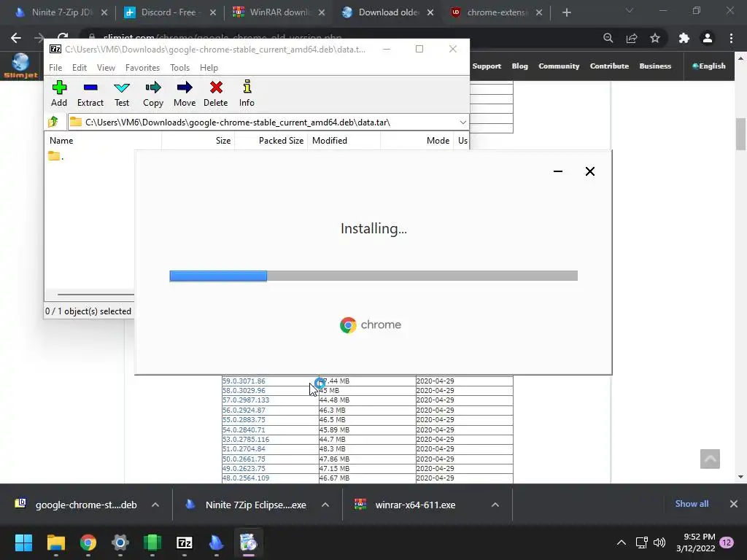The height and width of the screenshot is (560, 747).
Task: Bookmark this page with the star icon
Action: click(655, 38)
